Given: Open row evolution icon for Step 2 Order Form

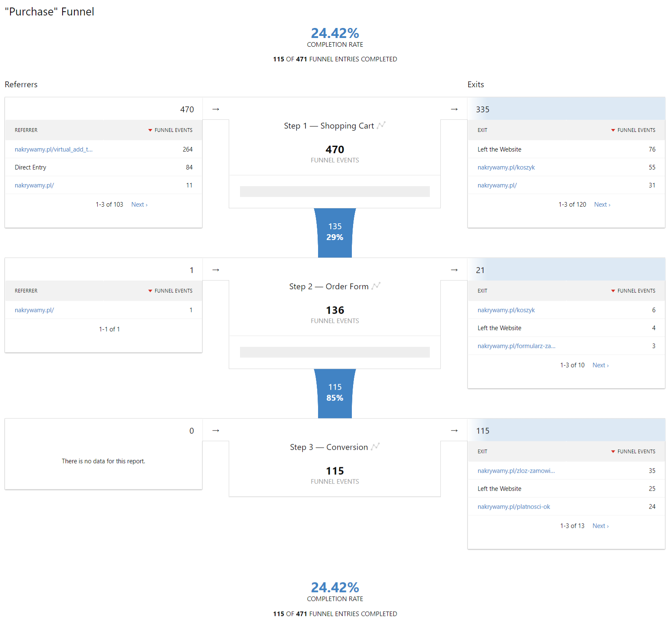Looking at the screenshot, I should (x=376, y=286).
